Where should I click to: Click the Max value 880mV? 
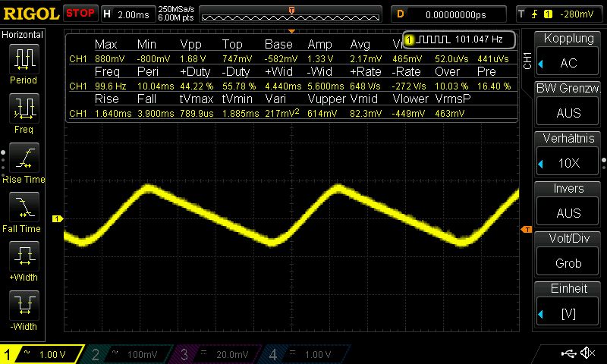click(110, 59)
